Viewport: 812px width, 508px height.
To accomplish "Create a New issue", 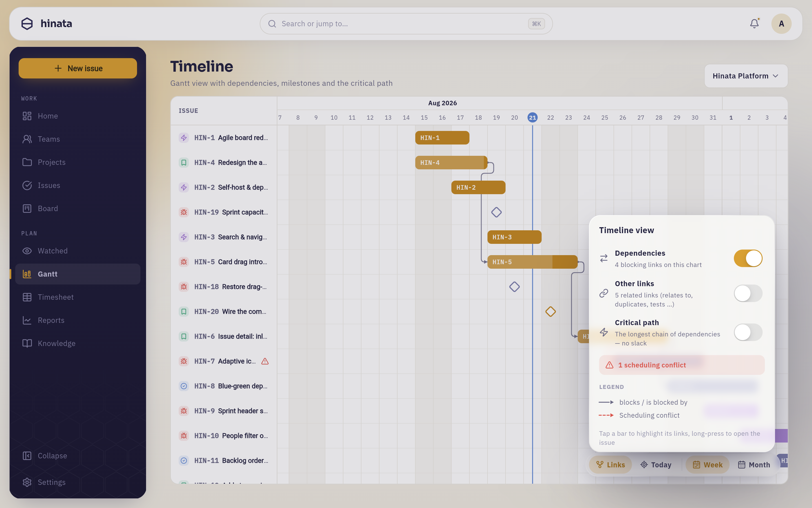I will (x=78, y=68).
